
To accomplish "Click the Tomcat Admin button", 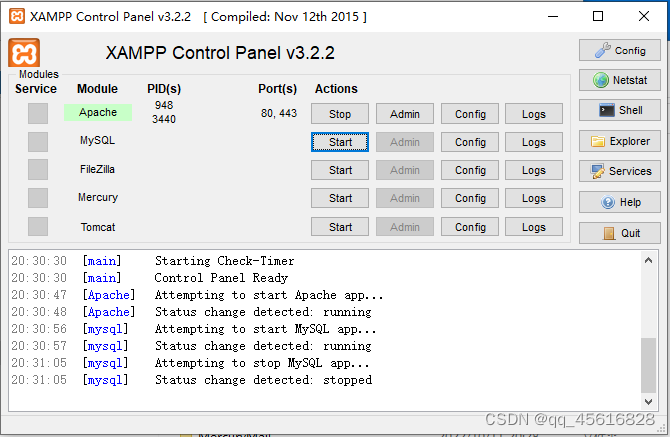I will (x=405, y=227).
